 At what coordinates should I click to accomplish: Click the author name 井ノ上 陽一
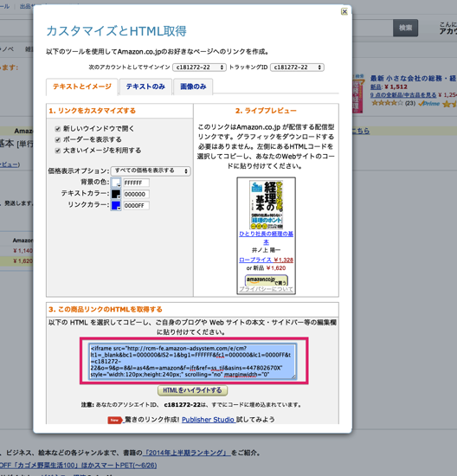266,250
